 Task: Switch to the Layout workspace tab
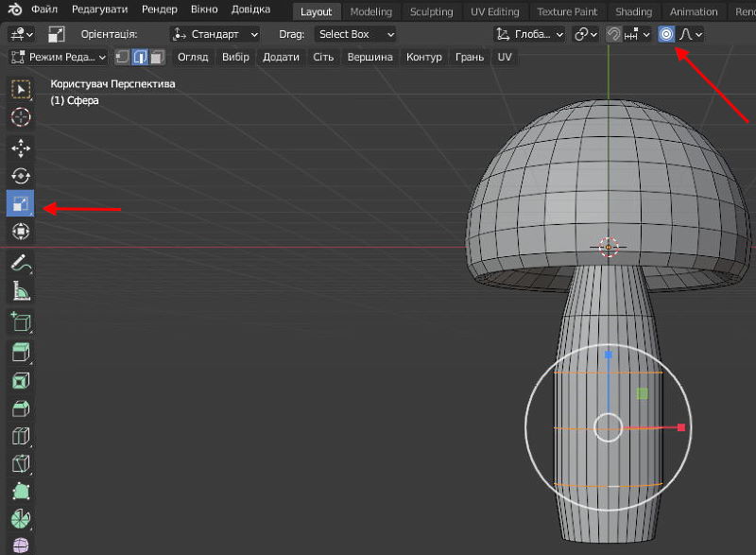317,11
